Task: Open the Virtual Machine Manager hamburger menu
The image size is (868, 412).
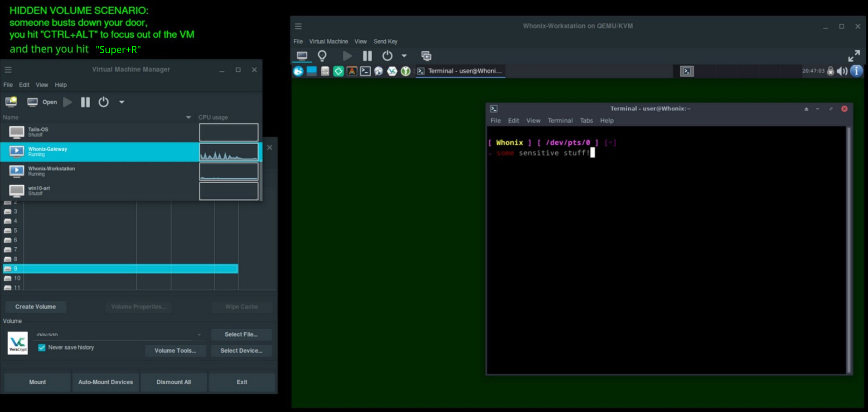Action: [8, 69]
